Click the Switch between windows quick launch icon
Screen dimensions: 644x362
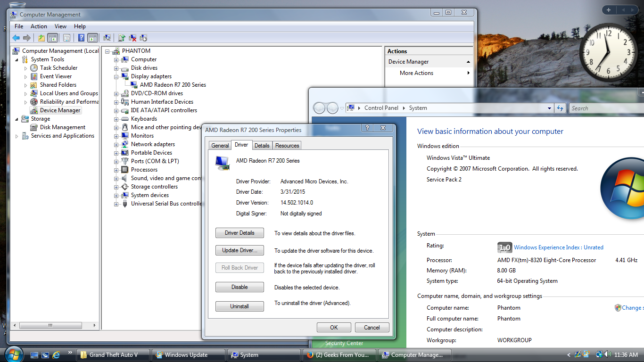click(45, 354)
